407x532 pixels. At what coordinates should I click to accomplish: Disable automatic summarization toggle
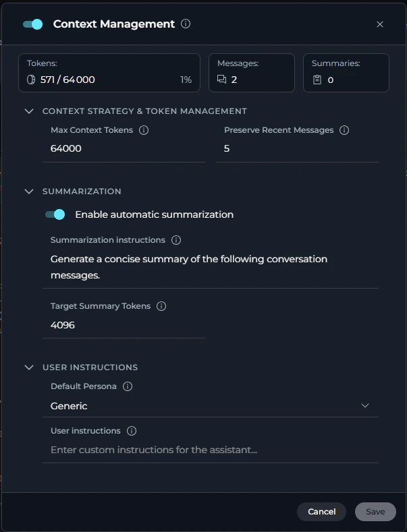55,214
